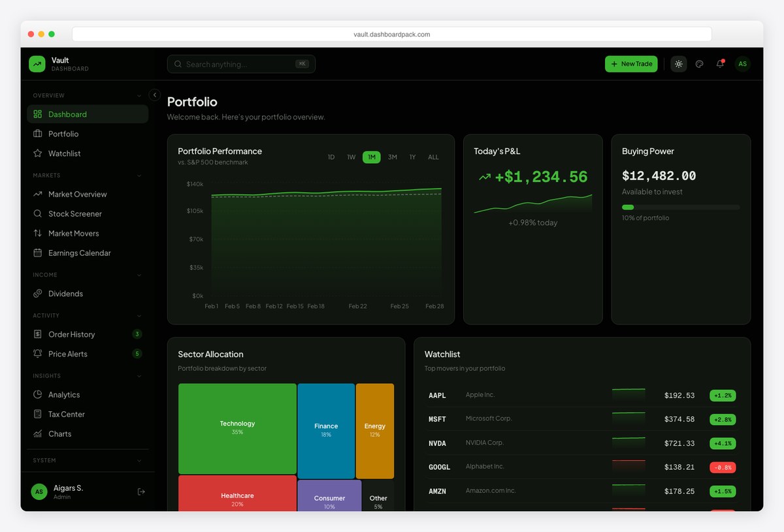Select the 1W time range
Screen dimensions: 784x532
pos(351,157)
